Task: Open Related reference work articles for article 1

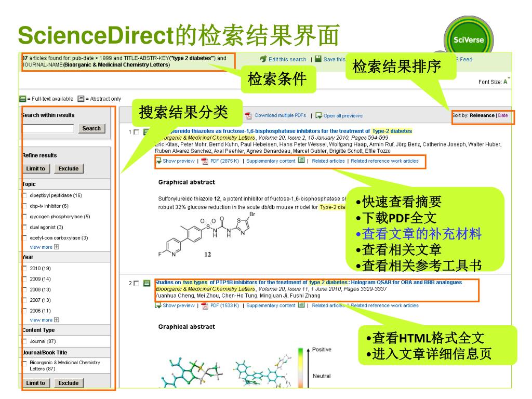Action: 385,161
